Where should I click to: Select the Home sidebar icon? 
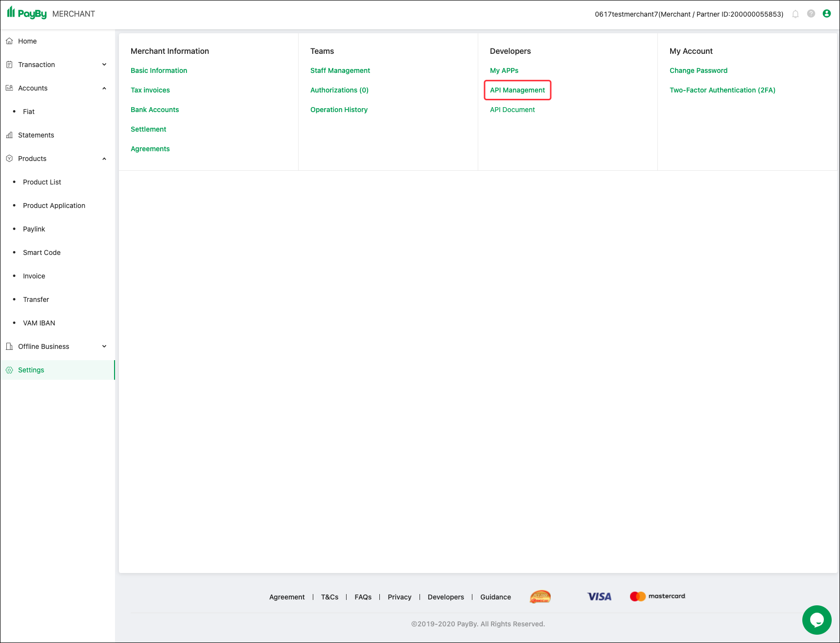[10, 41]
